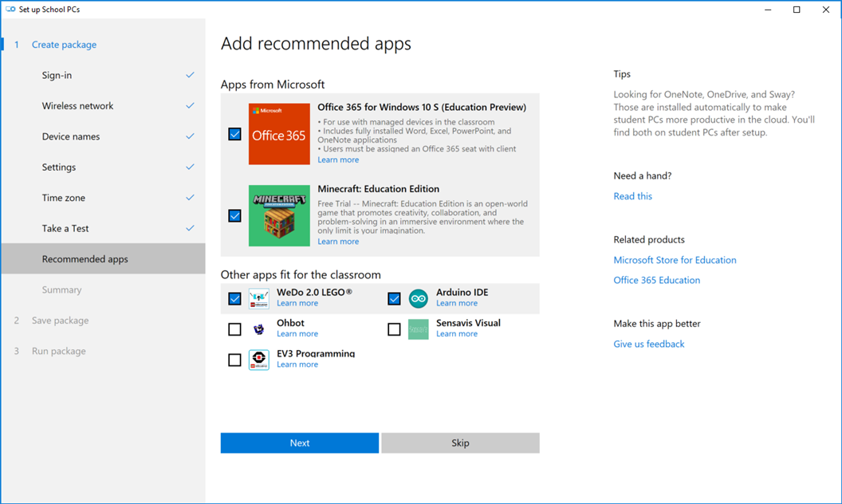The height and width of the screenshot is (504, 842).
Task: Uncheck the Minecraft Education Edition checkbox
Action: [x=234, y=215]
